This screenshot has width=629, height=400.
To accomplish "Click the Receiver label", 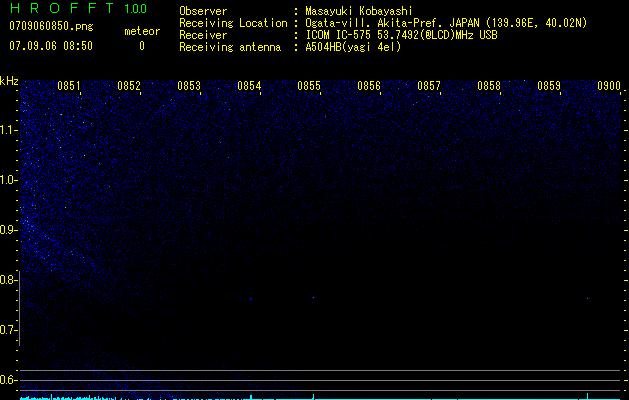I will point(203,35).
